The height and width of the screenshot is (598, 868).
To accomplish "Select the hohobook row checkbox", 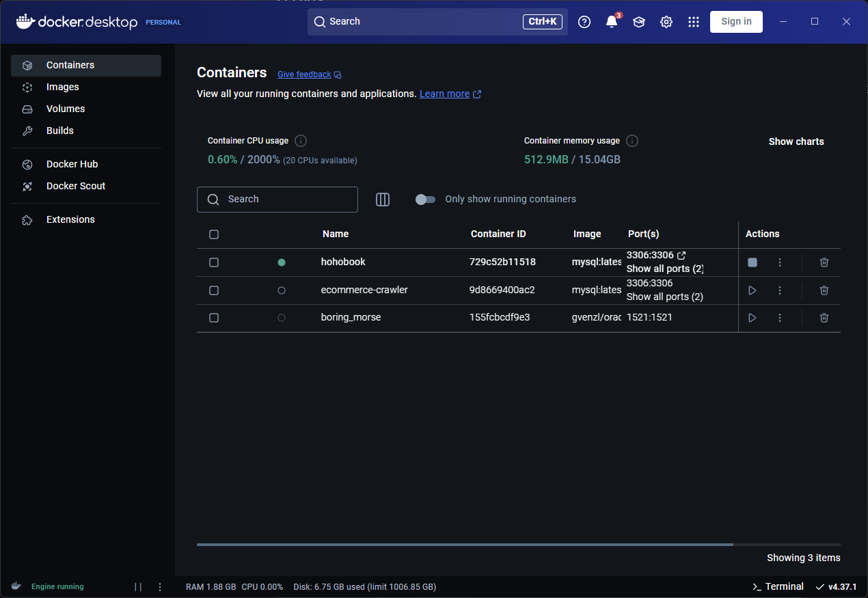I will click(x=214, y=262).
